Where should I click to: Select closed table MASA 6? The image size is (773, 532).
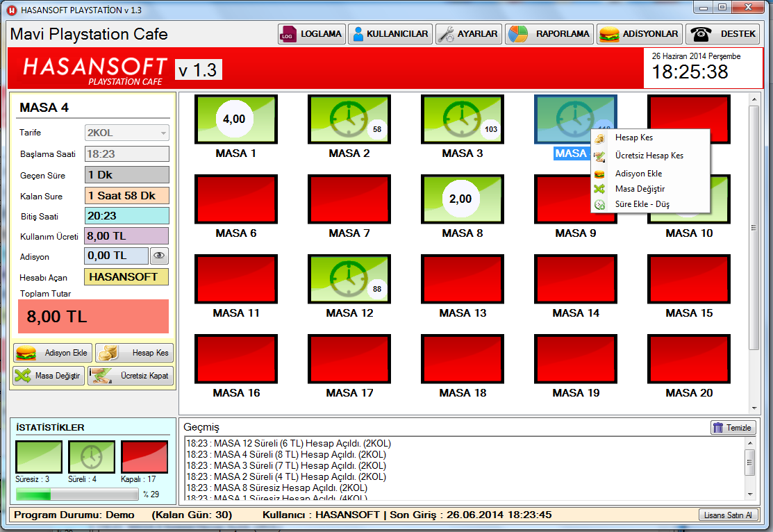click(236, 199)
